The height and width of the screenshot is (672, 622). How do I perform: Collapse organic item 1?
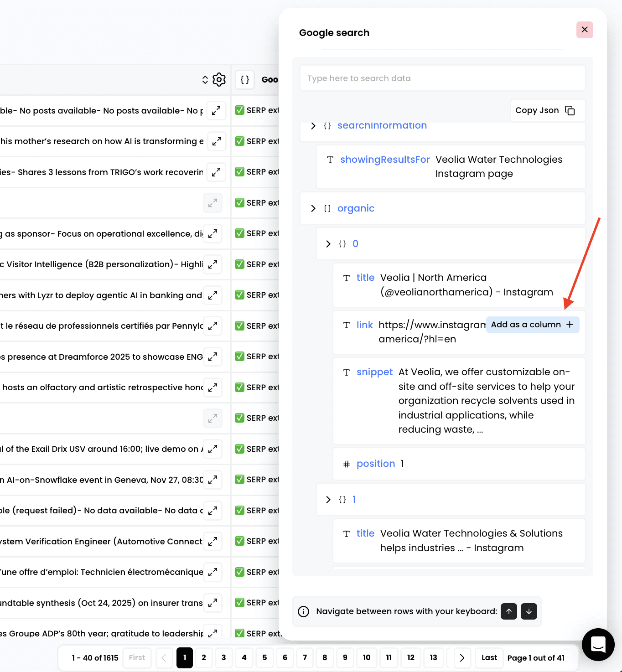[x=328, y=500]
